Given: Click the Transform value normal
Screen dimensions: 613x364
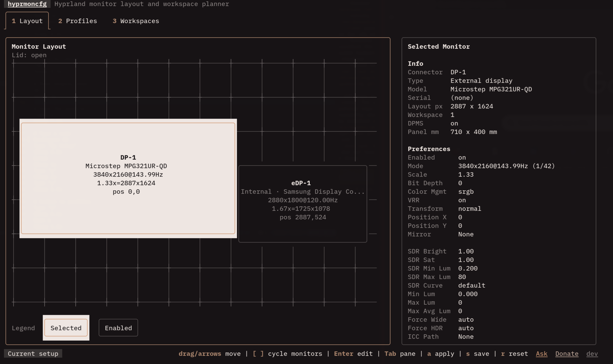Looking at the screenshot, I should click(470, 209).
